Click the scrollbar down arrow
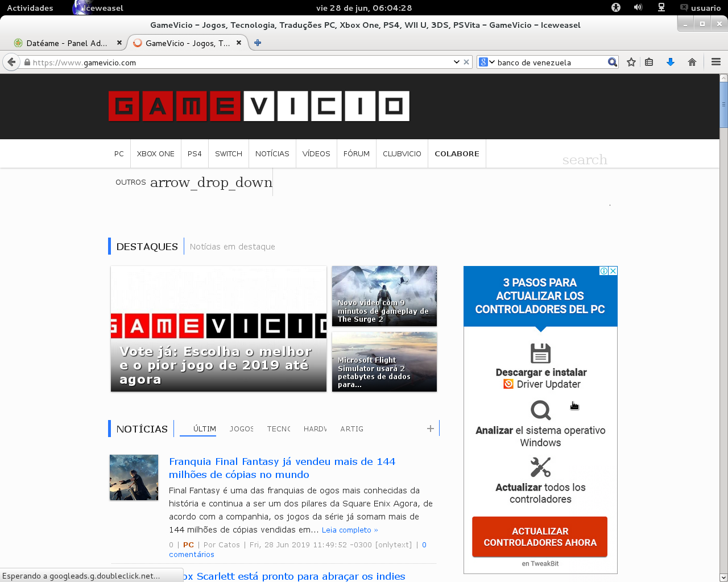The width and height of the screenshot is (728, 582). point(723,577)
